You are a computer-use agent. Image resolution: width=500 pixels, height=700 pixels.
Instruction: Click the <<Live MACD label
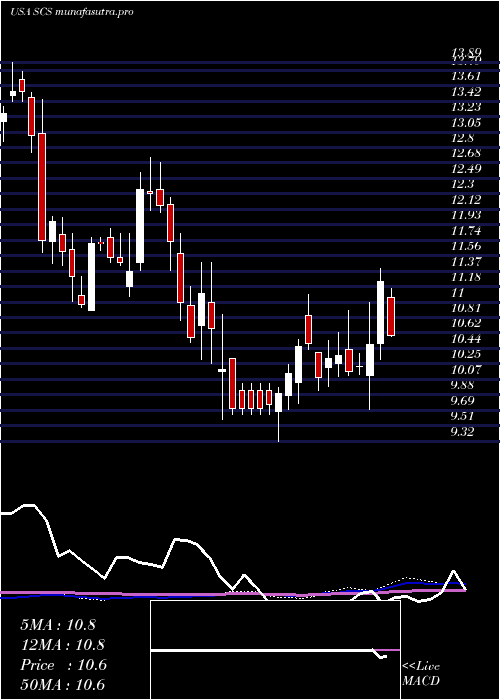point(421,674)
